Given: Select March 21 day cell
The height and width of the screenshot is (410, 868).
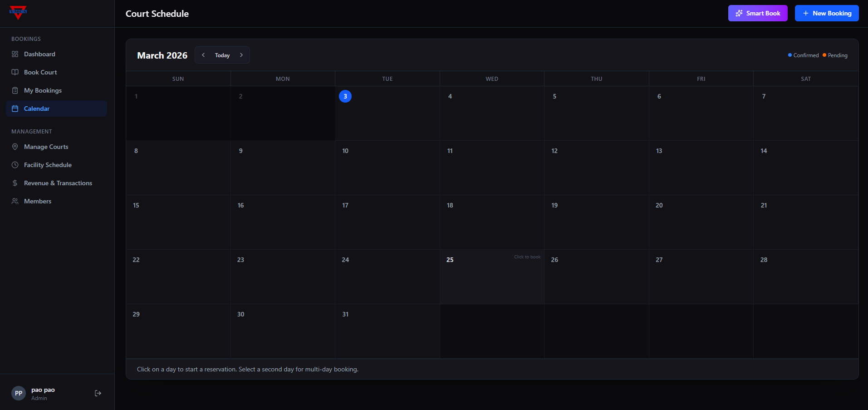Looking at the screenshot, I should pyautogui.click(x=806, y=222).
